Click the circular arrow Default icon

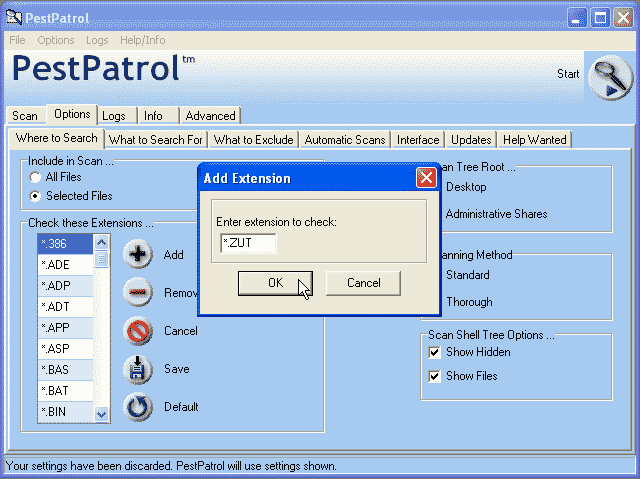click(x=138, y=407)
